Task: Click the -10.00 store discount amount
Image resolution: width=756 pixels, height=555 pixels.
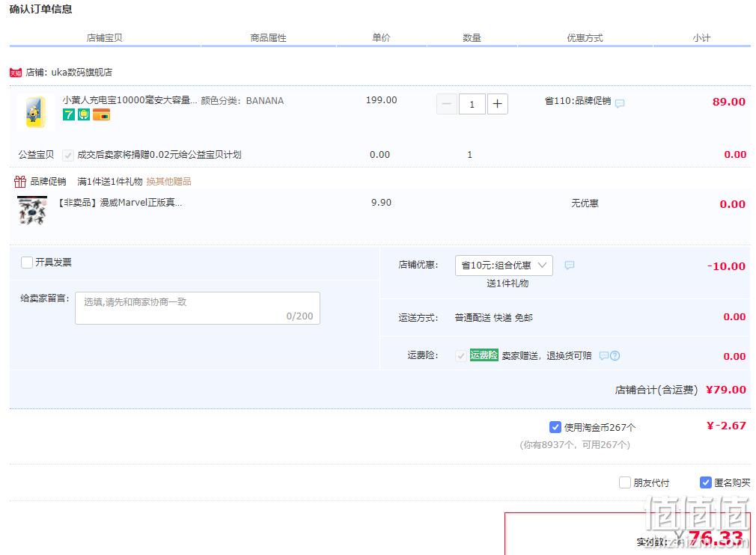Action: pyautogui.click(x=726, y=266)
